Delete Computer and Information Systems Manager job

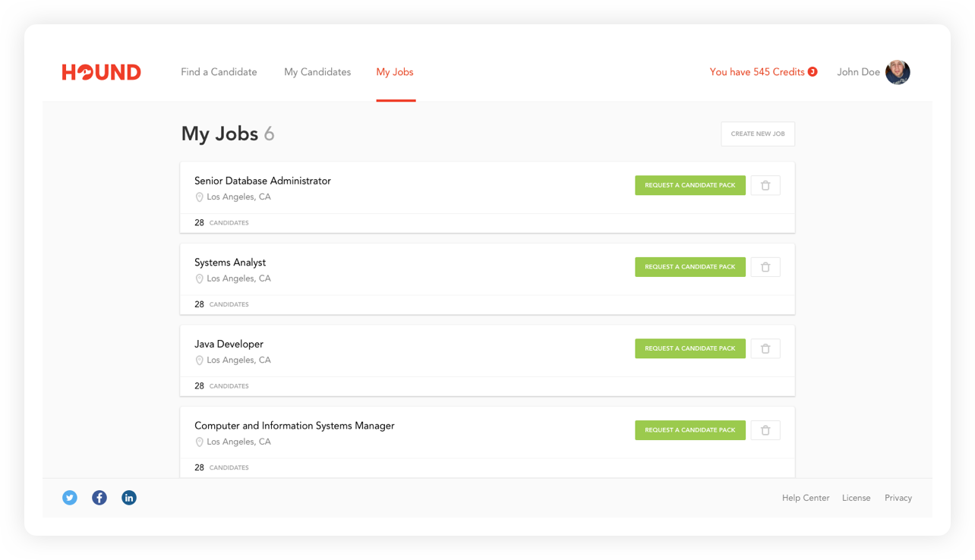[765, 430]
